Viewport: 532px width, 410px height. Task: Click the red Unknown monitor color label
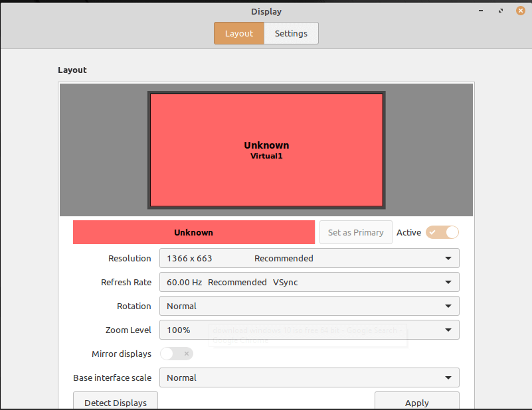coord(193,232)
